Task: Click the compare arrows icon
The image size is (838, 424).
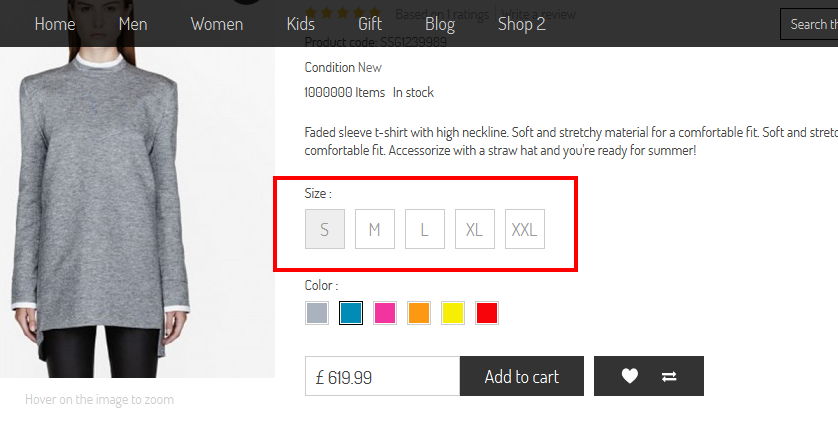Action: click(x=669, y=376)
